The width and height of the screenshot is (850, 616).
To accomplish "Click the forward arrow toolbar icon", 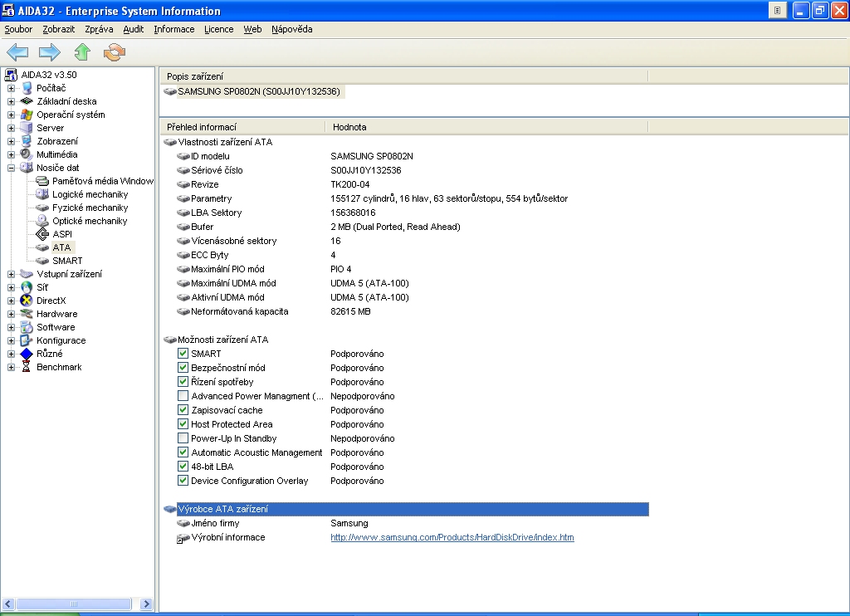I will point(50,53).
